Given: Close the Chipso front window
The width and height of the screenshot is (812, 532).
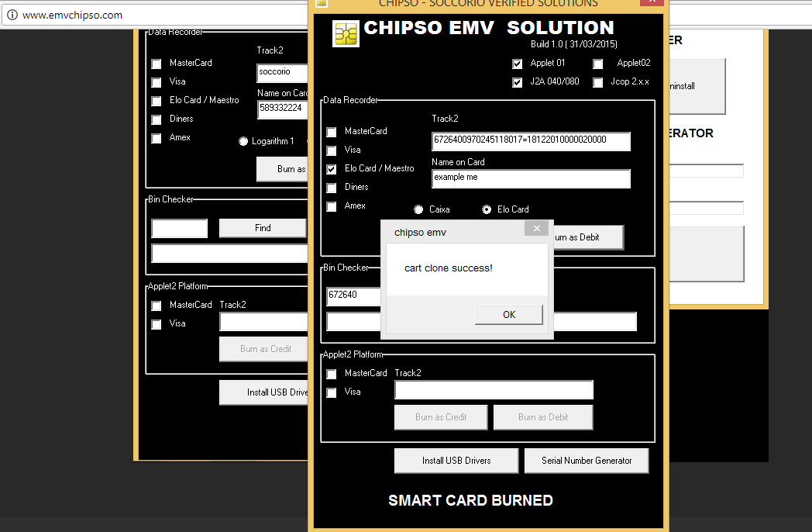Looking at the screenshot, I should pos(652,2).
